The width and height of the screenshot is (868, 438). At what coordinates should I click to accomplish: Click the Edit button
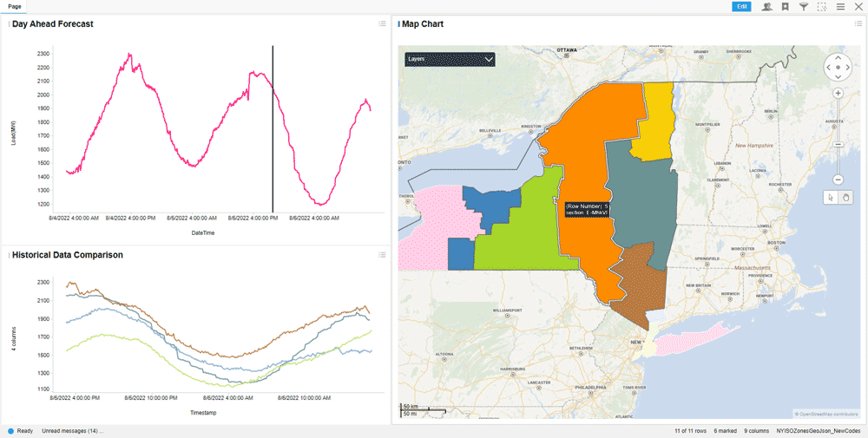pyautogui.click(x=742, y=7)
